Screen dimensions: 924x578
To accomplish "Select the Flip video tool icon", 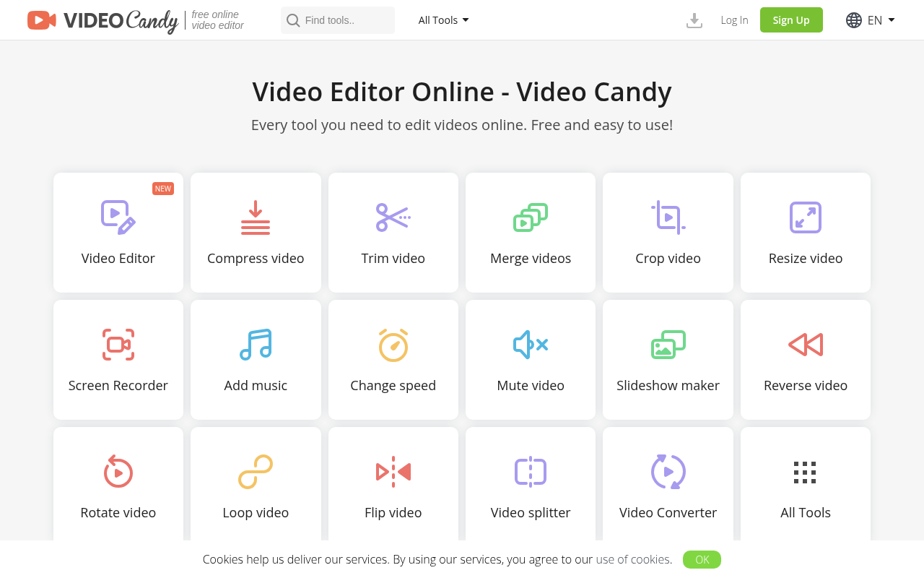I will 393,471.
